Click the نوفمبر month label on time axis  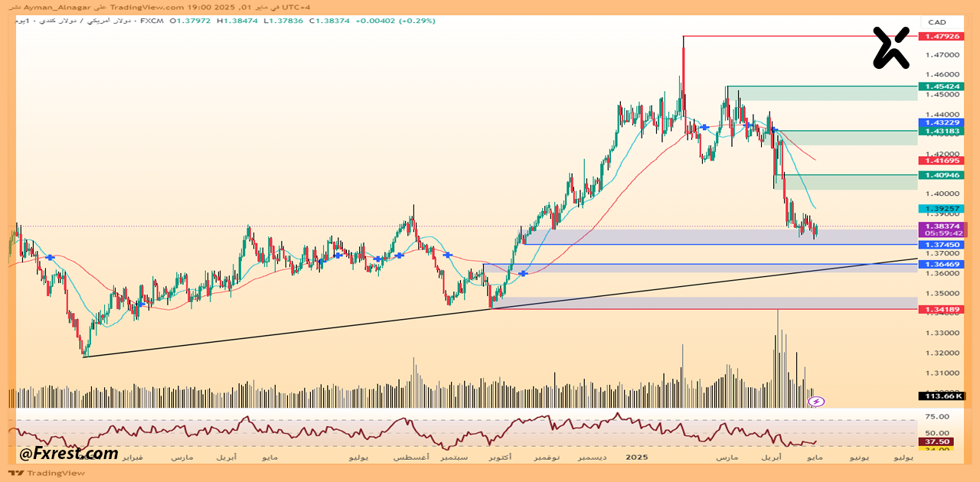(x=546, y=457)
